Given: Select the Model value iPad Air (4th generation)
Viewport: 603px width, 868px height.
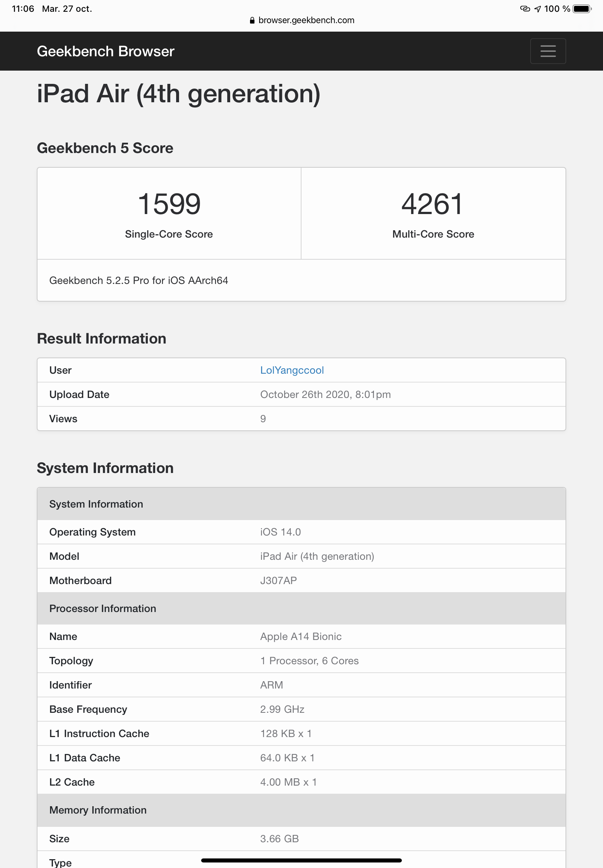Looking at the screenshot, I should (317, 556).
